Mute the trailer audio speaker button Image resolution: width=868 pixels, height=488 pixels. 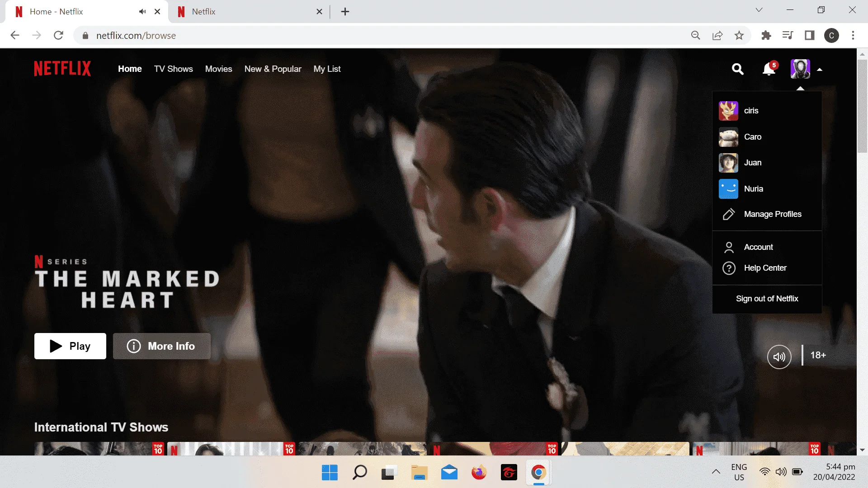pos(779,357)
